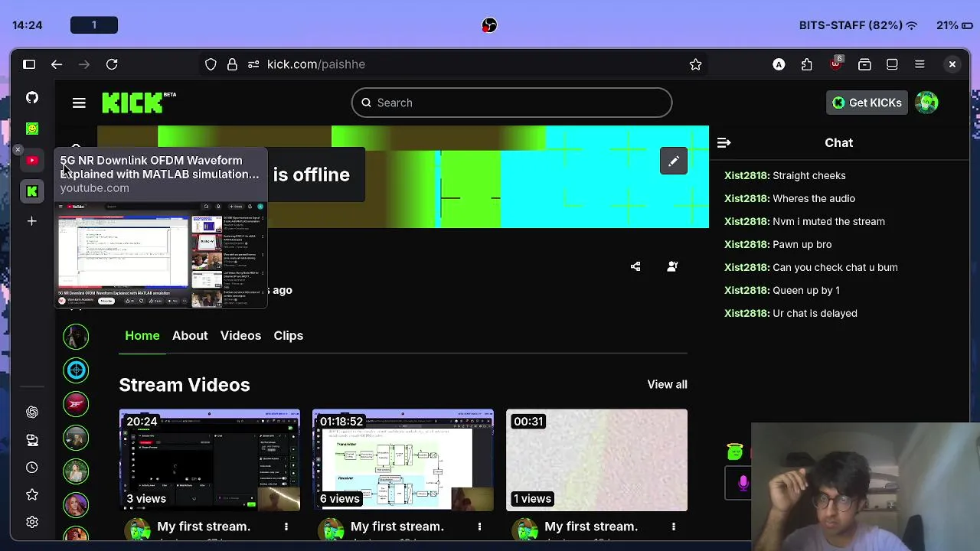Screen dimensions: 980x551
Task: Click the YouTube tab preview thumbnail
Action: tap(161, 254)
